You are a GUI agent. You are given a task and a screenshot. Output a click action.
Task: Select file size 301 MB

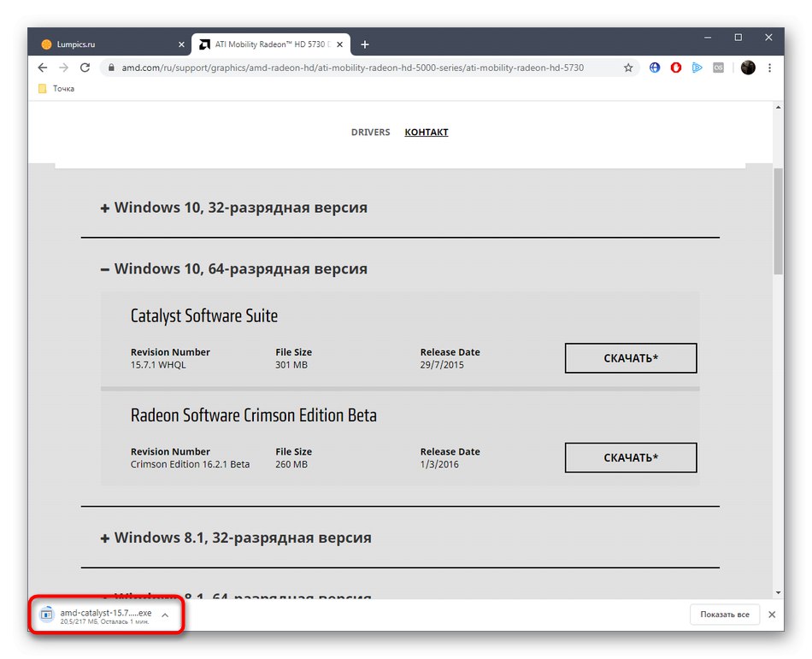click(x=291, y=365)
